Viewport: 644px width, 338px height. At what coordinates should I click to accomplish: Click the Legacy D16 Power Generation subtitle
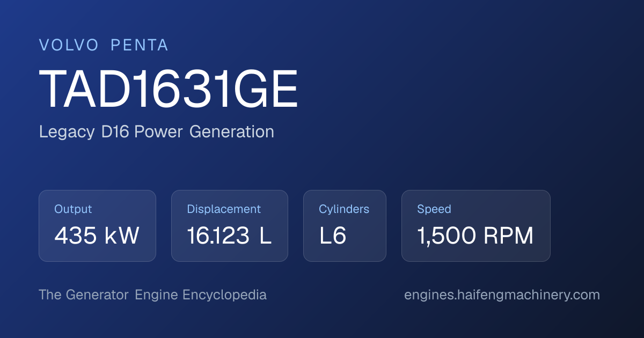pos(156,132)
